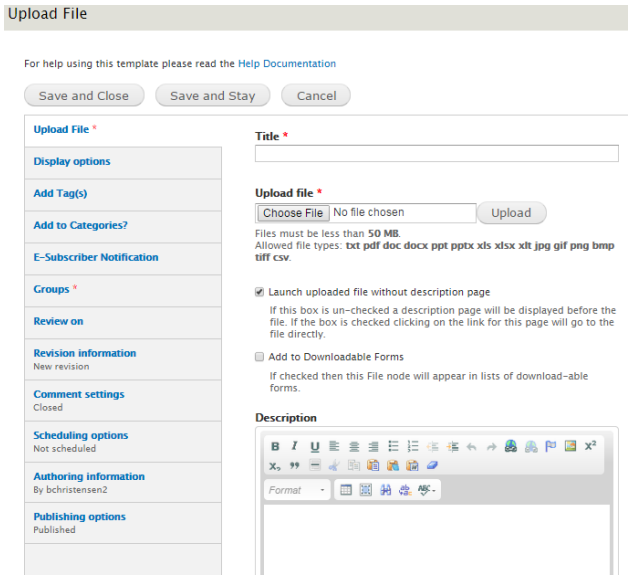Open the Review on tab
Viewport: 631px width, 585px height.
pyautogui.click(x=123, y=323)
